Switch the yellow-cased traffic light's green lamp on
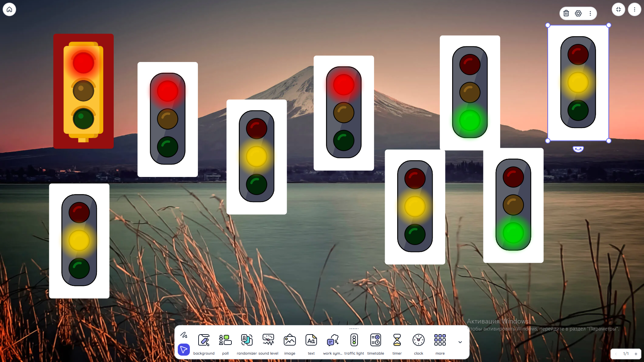Viewport: 644px width, 362px height. 83,118
